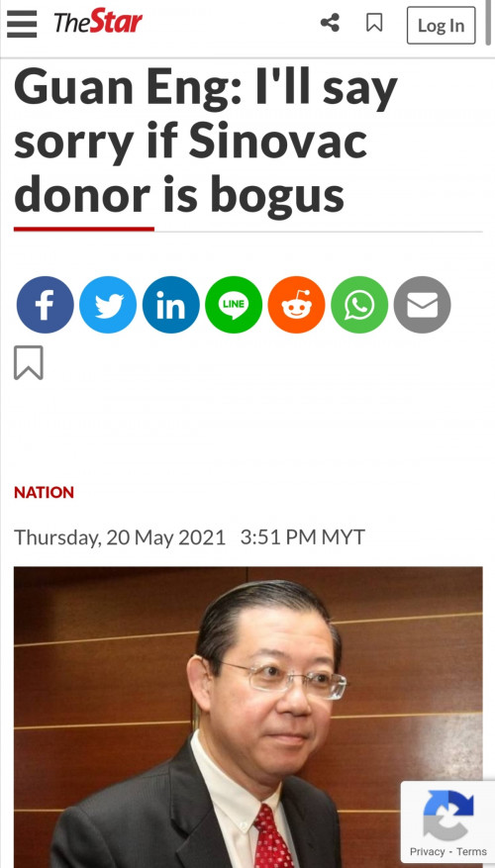Viewport: 495px width, 868px height.
Task: Tap The Star logo
Action: click(98, 23)
